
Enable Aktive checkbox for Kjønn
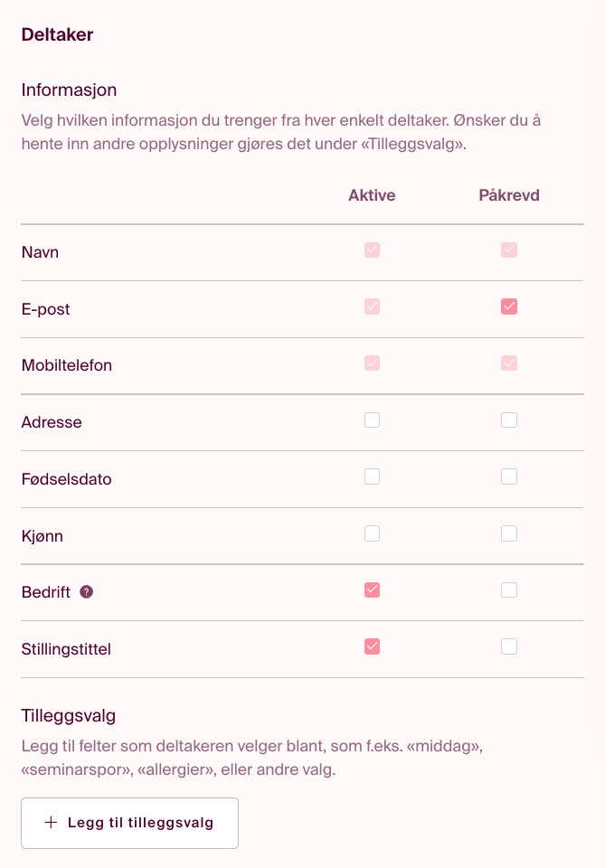(372, 533)
